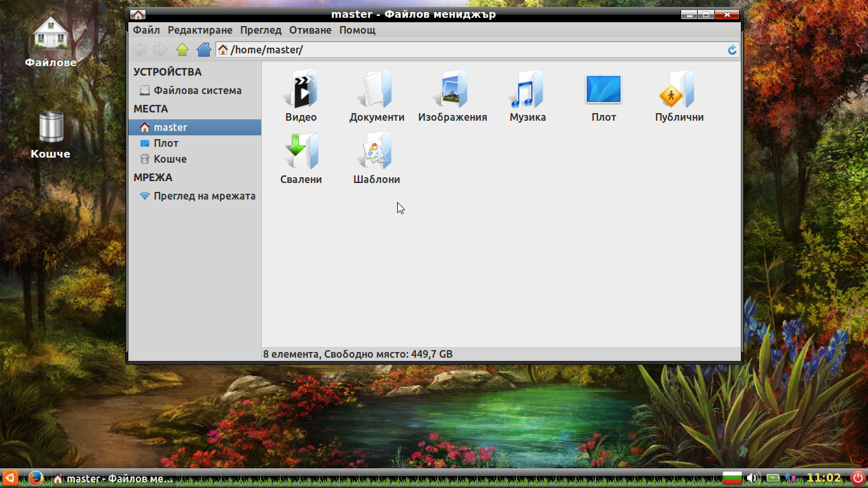868x488 pixels.
Task: Go forward with the right arrow
Action: (161, 50)
